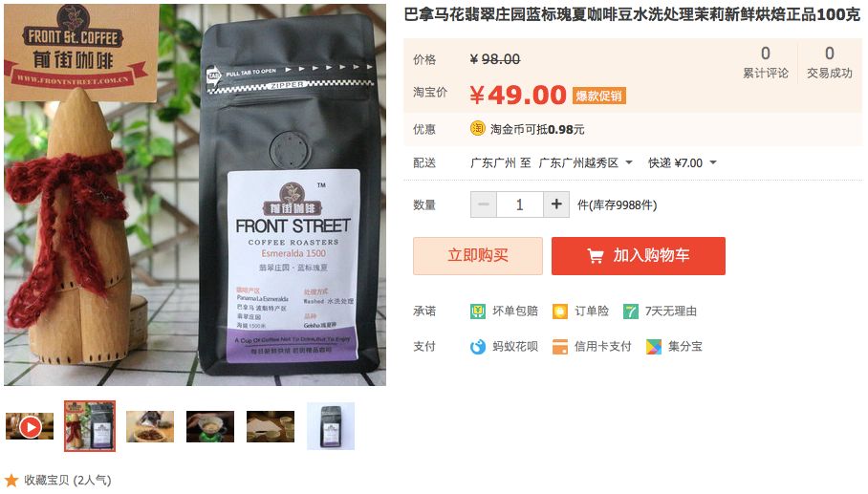
Task: Click the 信用卡支付 credit card icon
Action: coord(559,347)
